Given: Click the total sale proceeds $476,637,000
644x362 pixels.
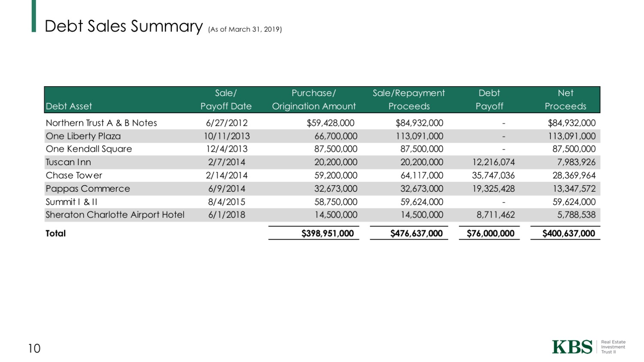Looking at the screenshot, I should tap(416, 233).
